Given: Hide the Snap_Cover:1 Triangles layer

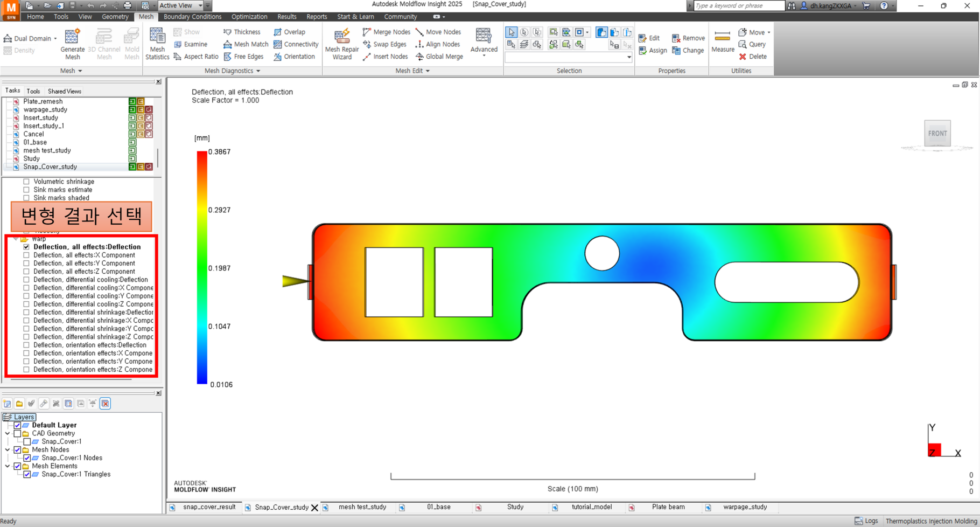Looking at the screenshot, I should point(27,474).
